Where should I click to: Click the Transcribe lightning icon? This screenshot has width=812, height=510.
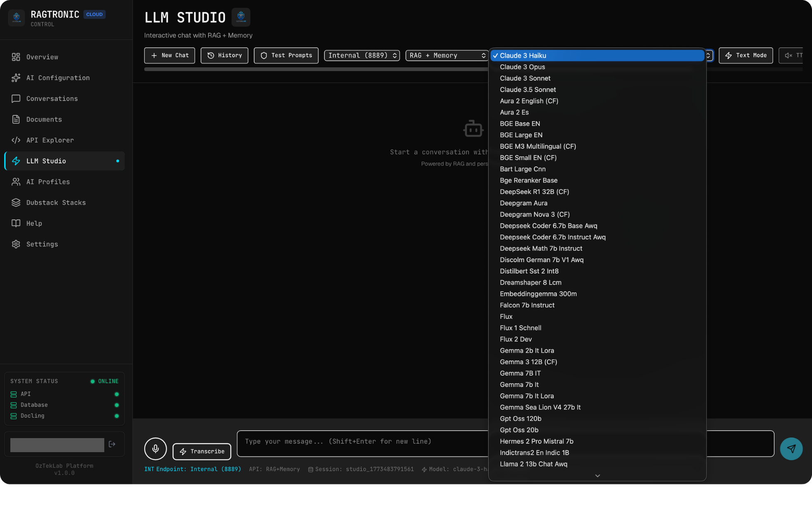tap(183, 452)
